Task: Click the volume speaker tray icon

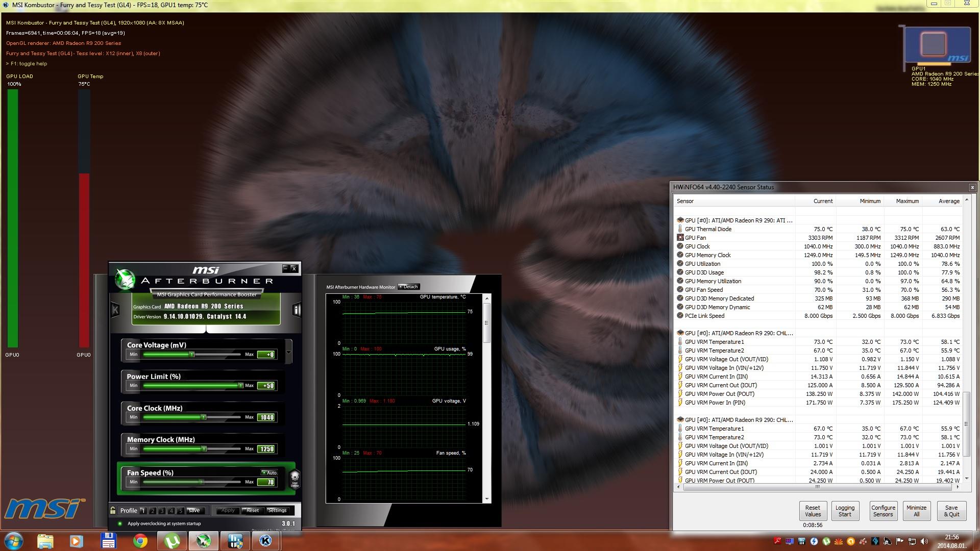Action: pyautogui.click(x=924, y=541)
